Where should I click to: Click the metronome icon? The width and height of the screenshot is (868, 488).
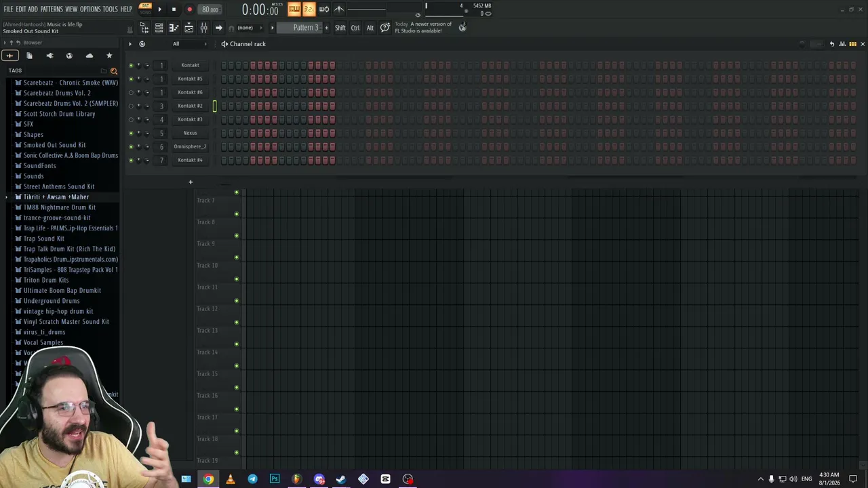click(339, 9)
